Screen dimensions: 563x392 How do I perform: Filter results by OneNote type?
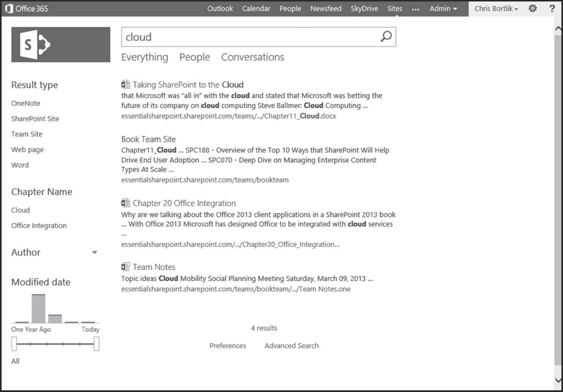(26, 103)
